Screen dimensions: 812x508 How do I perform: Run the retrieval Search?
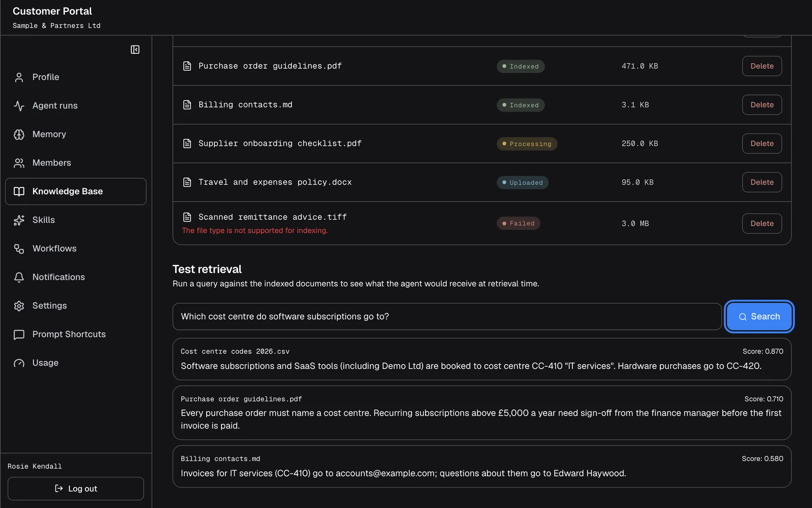click(759, 317)
